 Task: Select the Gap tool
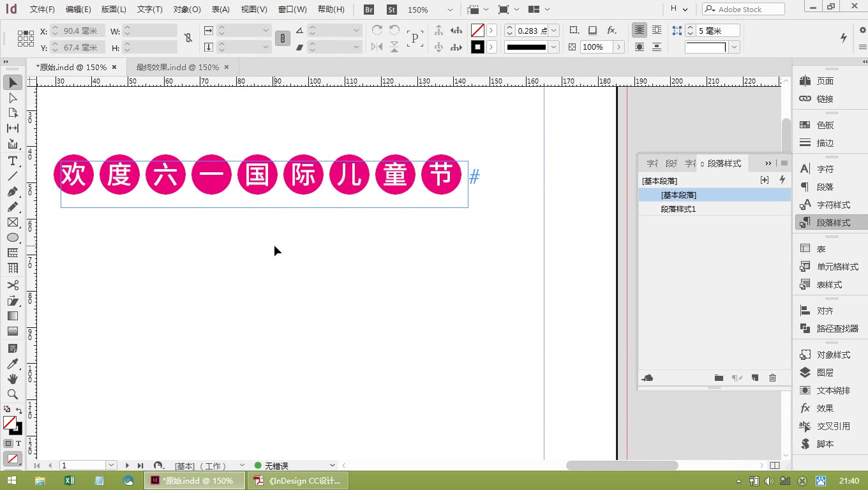point(13,128)
